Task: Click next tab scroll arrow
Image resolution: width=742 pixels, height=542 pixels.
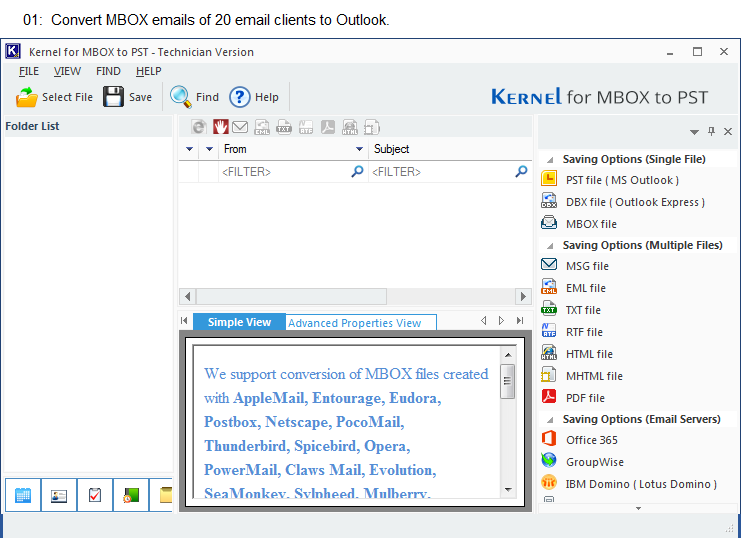Action: tap(501, 321)
